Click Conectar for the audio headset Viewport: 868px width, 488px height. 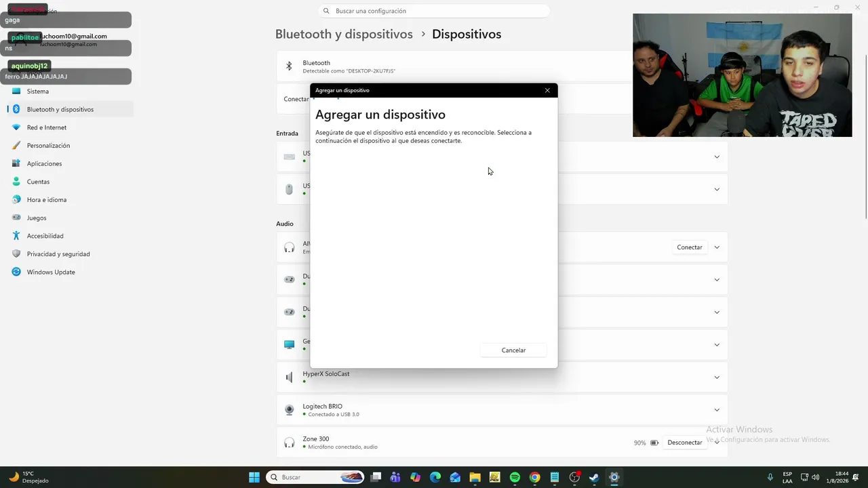pyautogui.click(x=690, y=247)
